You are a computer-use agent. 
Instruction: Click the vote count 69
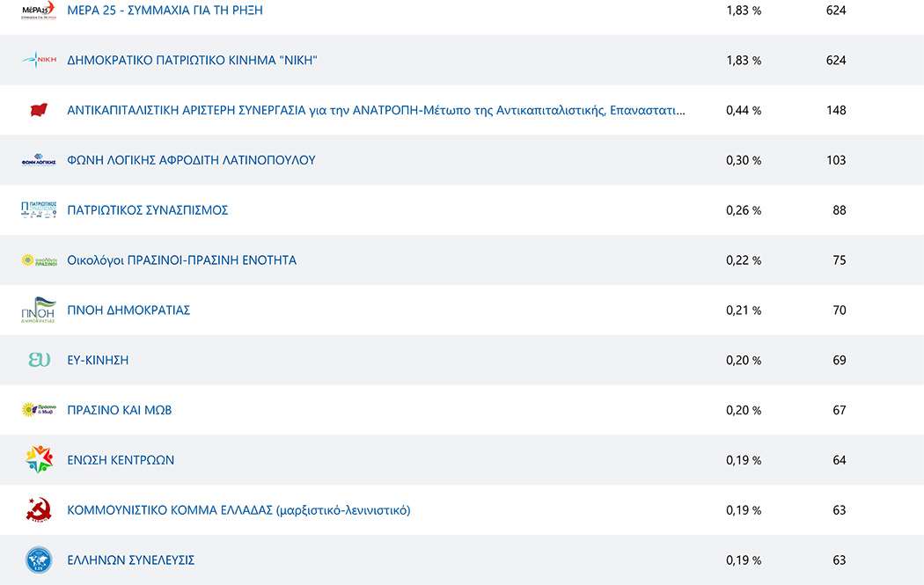coord(840,360)
